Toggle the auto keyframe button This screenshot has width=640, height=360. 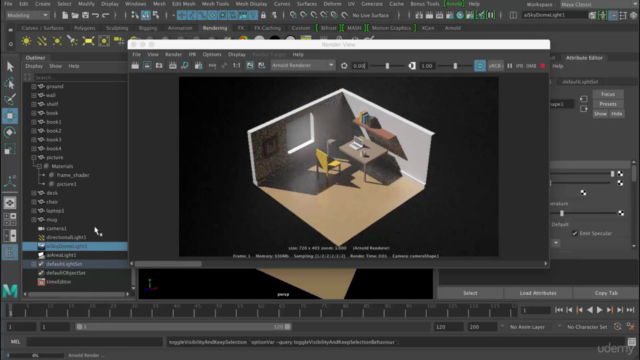tap(618, 327)
